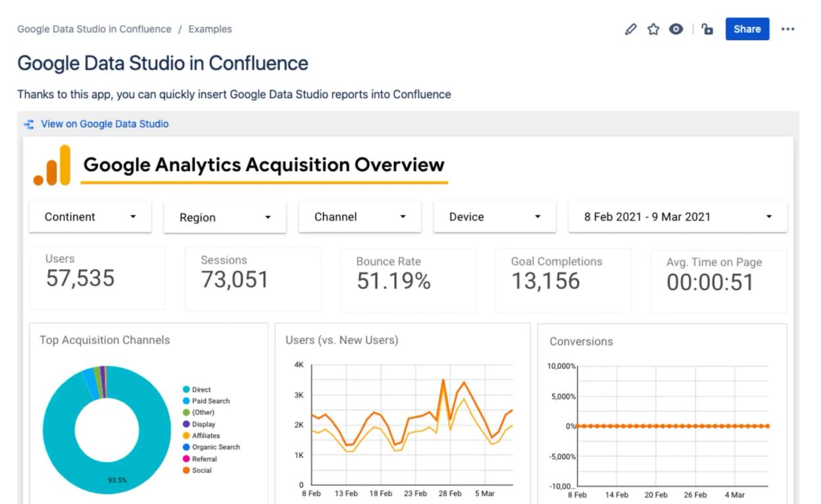Click the pencil edit page icon

coord(631,29)
